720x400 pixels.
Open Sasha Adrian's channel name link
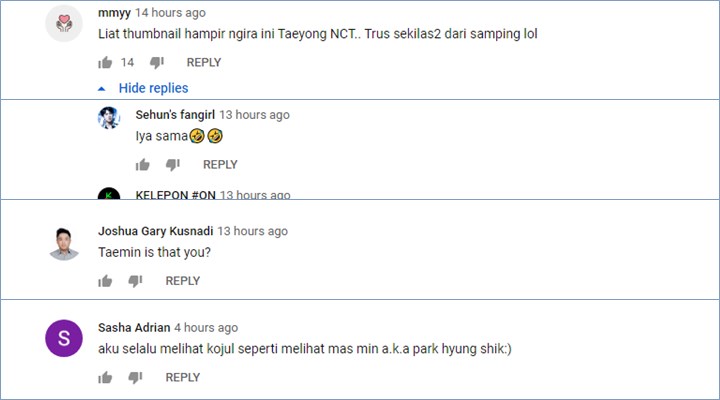pos(133,327)
